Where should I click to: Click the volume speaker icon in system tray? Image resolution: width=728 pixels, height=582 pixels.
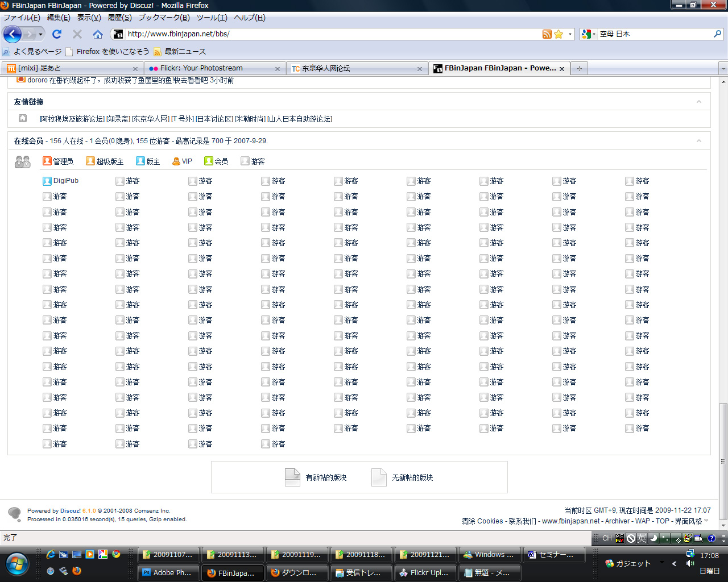tap(690, 564)
